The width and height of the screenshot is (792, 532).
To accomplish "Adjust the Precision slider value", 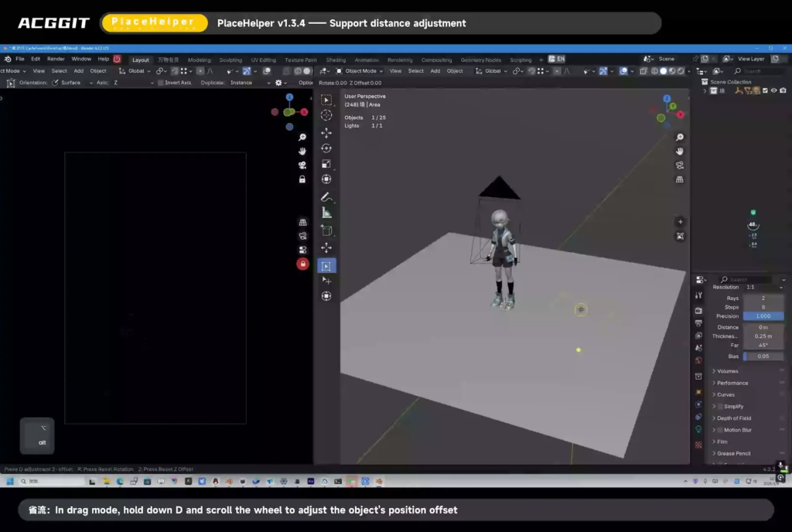I will point(763,316).
